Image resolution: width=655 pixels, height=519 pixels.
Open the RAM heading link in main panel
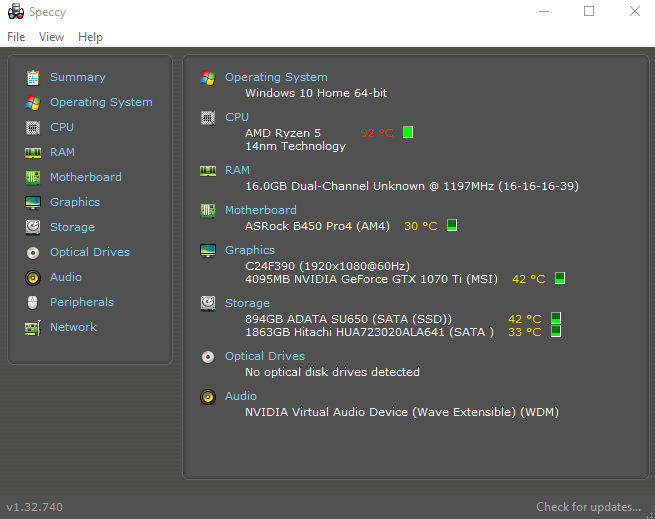click(x=237, y=170)
